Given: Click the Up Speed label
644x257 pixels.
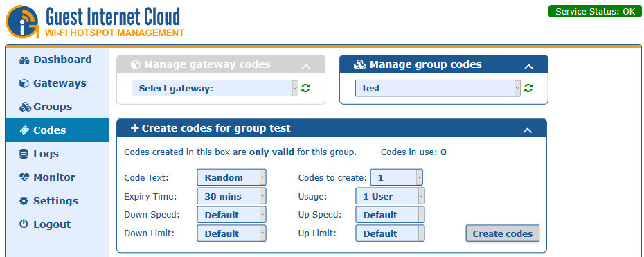Looking at the screenshot, I should click(x=319, y=215).
